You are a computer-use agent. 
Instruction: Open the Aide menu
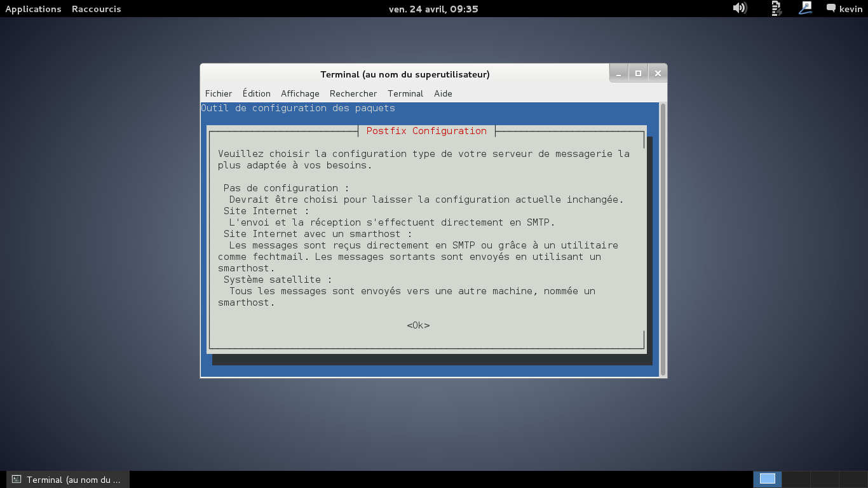pos(443,93)
